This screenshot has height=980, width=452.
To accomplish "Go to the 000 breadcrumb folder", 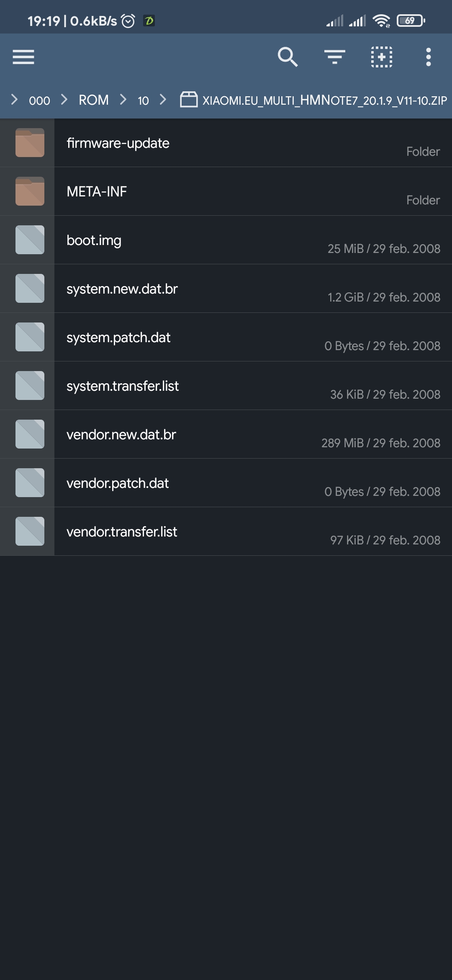I will 39,101.
